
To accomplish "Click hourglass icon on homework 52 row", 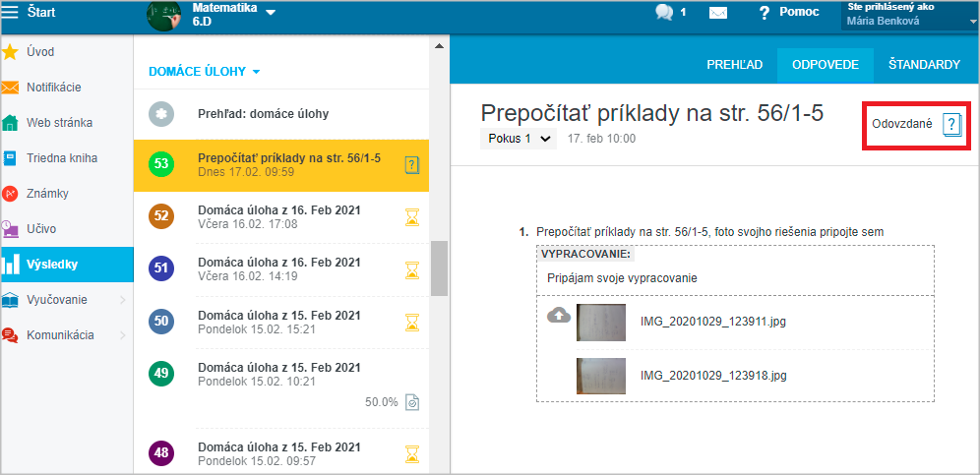I will (412, 217).
